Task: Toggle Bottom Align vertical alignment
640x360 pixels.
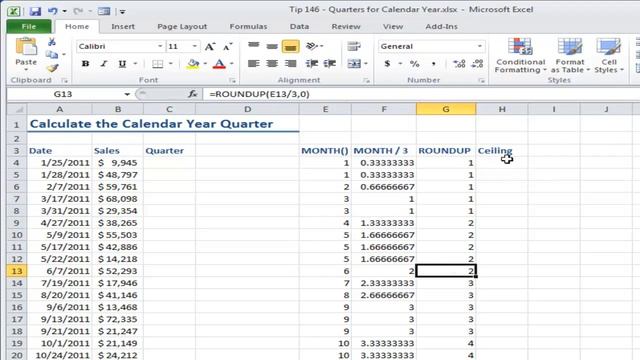Action: 290,46
